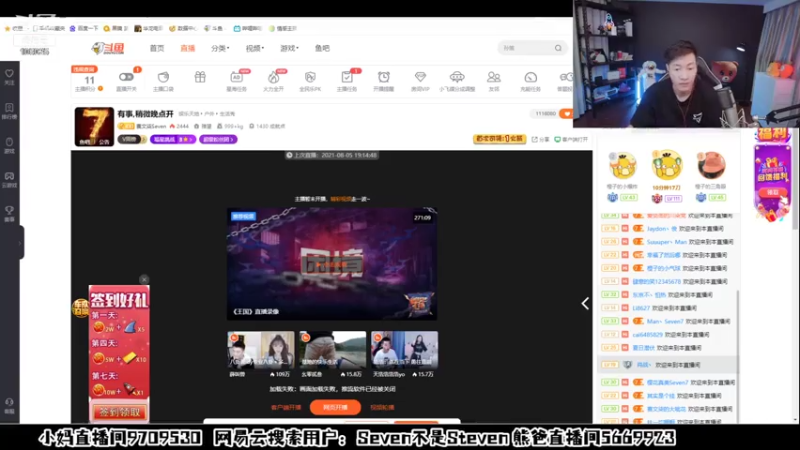Click the 火力全开 flame icon
800x450 pixels.
(273, 77)
